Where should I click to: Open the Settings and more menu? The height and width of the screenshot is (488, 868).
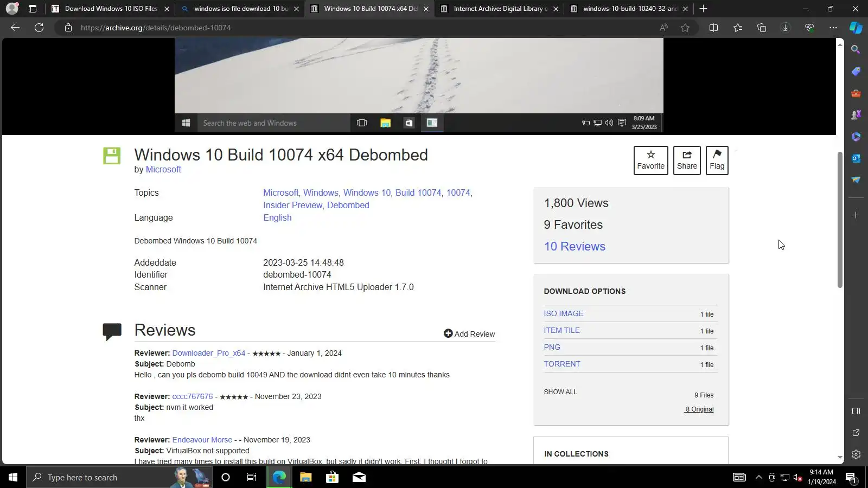(833, 28)
